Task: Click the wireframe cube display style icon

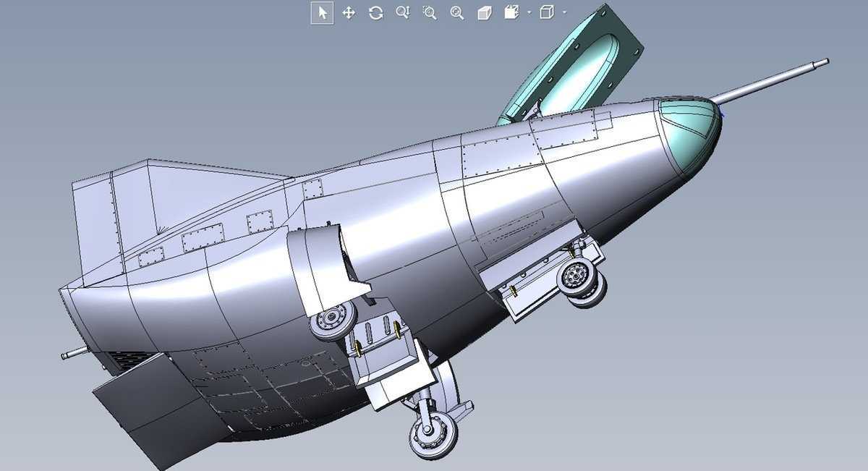Action: pyautogui.click(x=547, y=12)
